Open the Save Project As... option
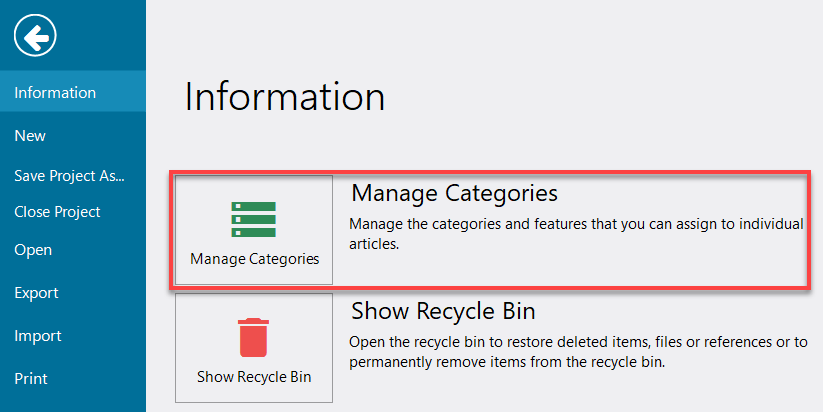 click(x=69, y=175)
